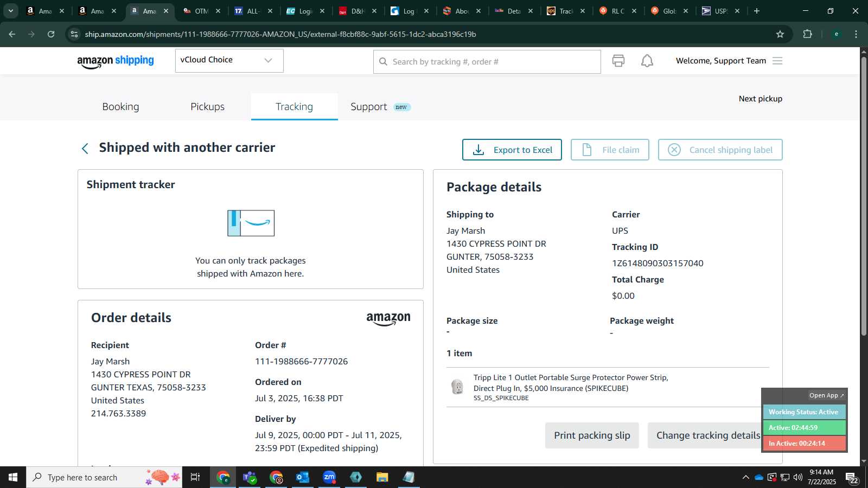Viewport: 868px width, 488px height.
Task: Click the Amazon logo in Order details
Action: point(388,319)
